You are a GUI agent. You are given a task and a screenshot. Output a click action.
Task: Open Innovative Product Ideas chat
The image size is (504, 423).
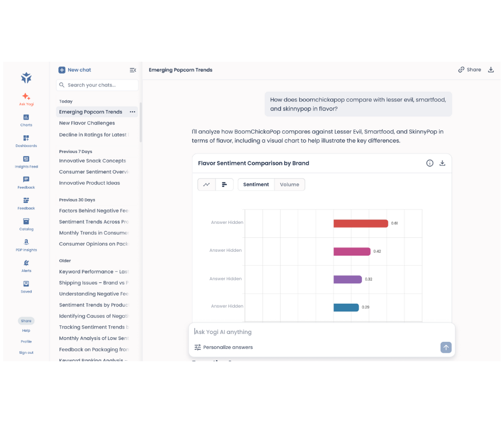tap(90, 183)
